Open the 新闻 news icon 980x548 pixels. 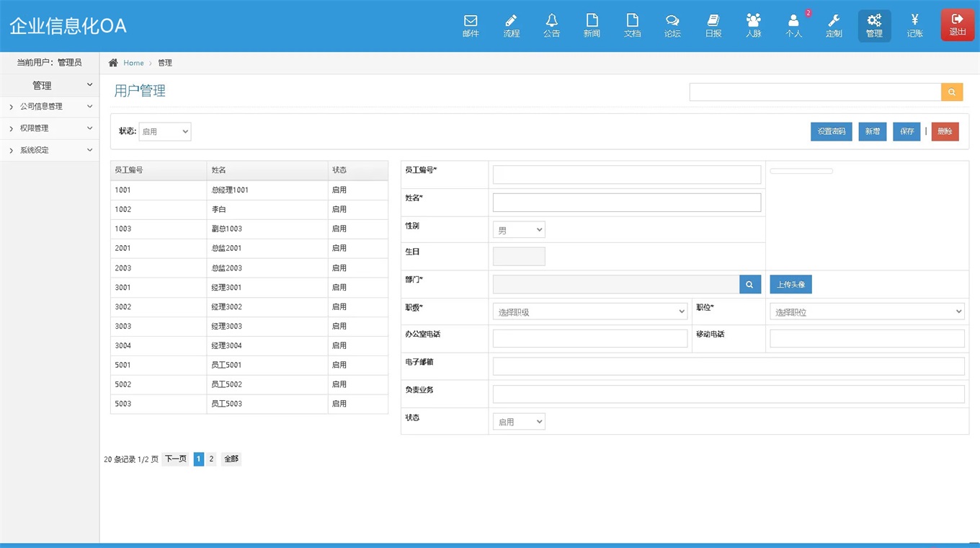pyautogui.click(x=592, y=26)
